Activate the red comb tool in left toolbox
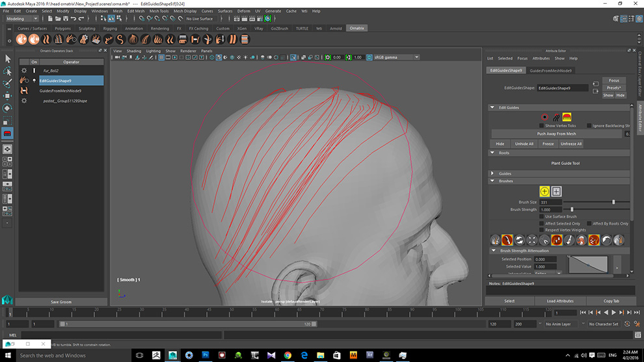Image resolution: width=644 pixels, height=362 pixels. 7,133
